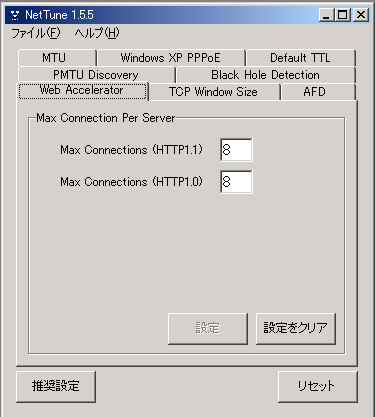The image size is (375, 417).
Task: Open the Default TTL tab
Action: point(300,58)
